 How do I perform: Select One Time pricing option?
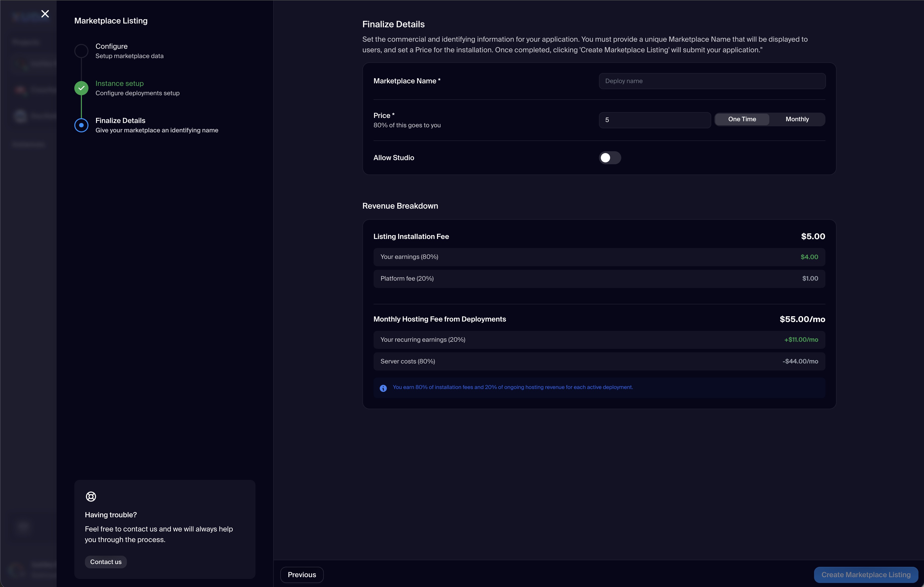(x=742, y=119)
